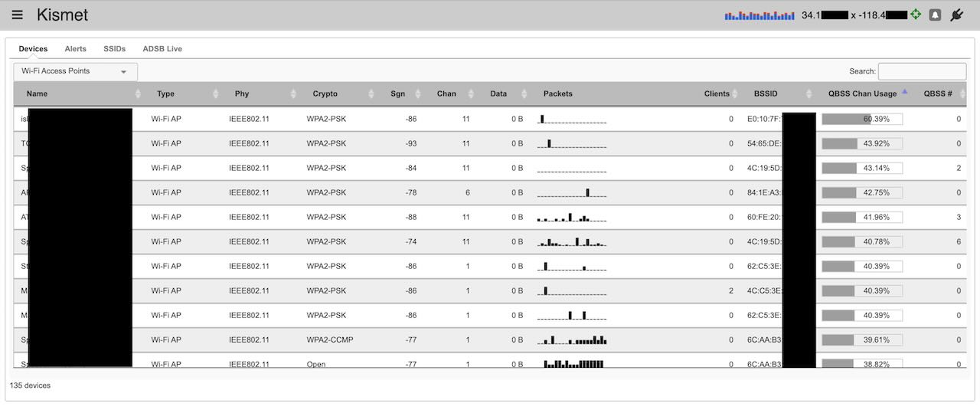
Task: Sort by BSSID column arrows
Action: (809, 94)
